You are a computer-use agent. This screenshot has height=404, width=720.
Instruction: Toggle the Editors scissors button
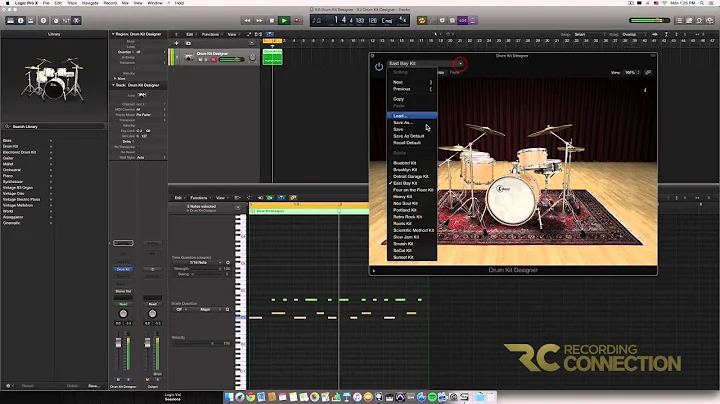coord(77,21)
